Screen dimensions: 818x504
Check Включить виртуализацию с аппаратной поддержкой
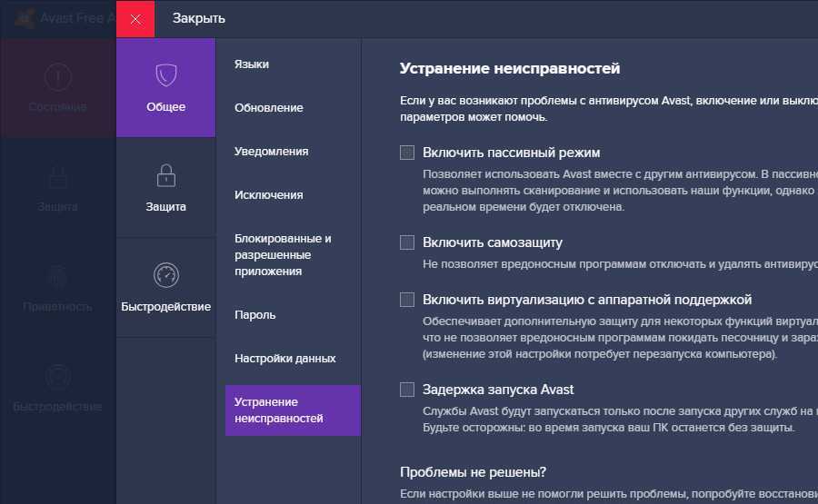pos(407,300)
